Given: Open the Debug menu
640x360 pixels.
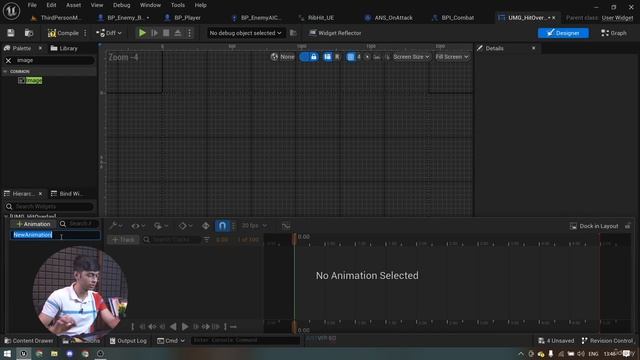Looking at the screenshot, I should pyautogui.click(x=121, y=5).
